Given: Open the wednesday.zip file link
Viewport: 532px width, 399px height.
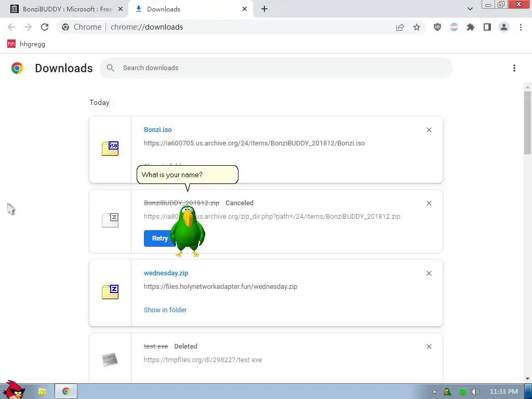Looking at the screenshot, I should tap(166, 273).
